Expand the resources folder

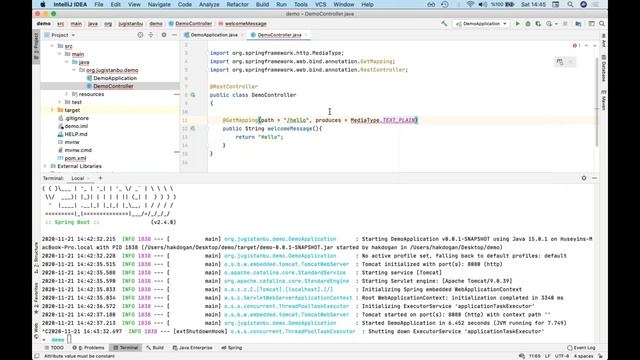tap(67, 94)
